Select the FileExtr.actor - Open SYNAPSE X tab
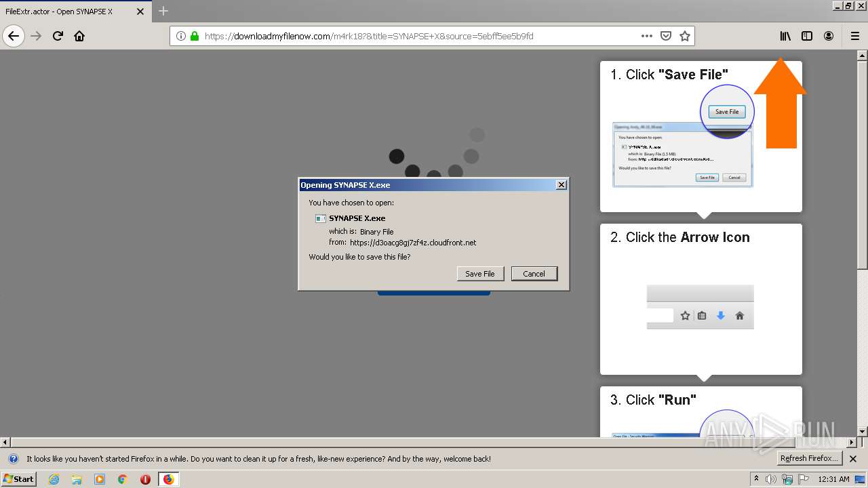The height and width of the screenshot is (488, 868). point(76,12)
